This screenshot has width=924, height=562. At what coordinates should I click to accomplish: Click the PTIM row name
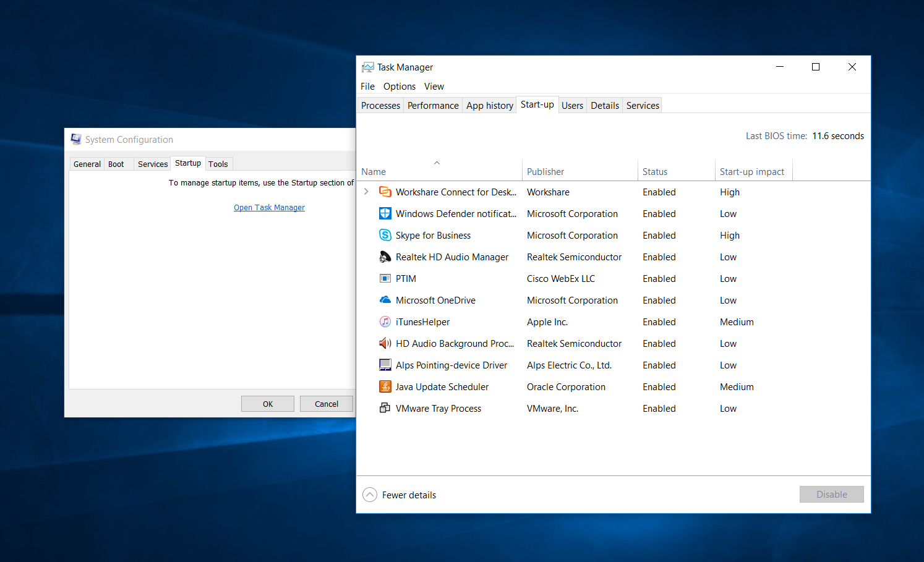pyautogui.click(x=406, y=279)
